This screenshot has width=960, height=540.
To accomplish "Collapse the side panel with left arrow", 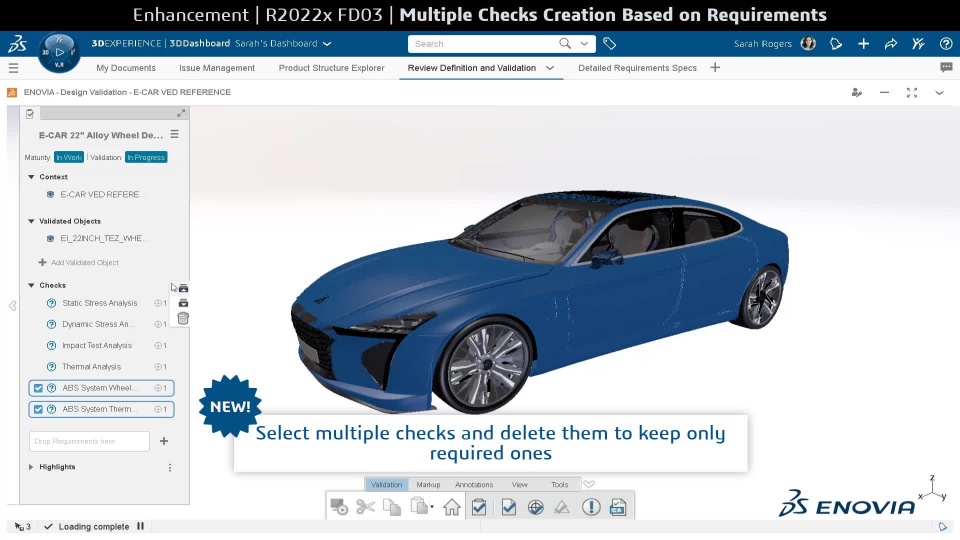I will point(12,306).
